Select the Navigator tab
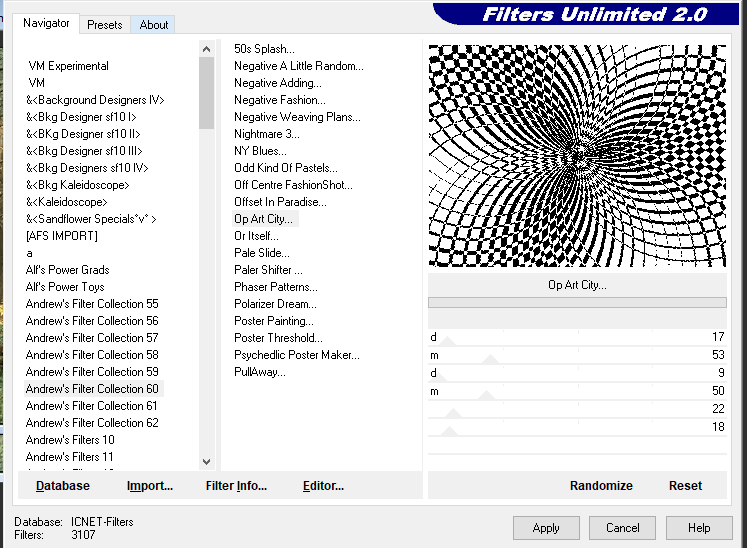This screenshot has width=747, height=548. 46,24
